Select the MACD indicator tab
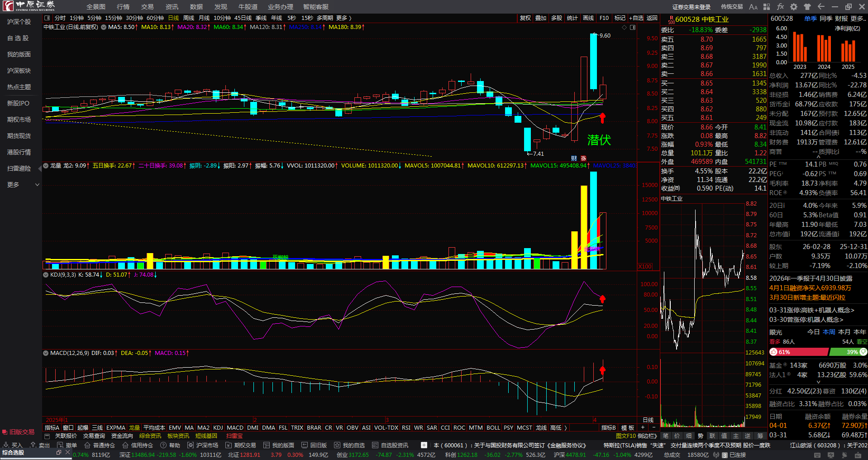868x460 pixels. tap(235, 428)
